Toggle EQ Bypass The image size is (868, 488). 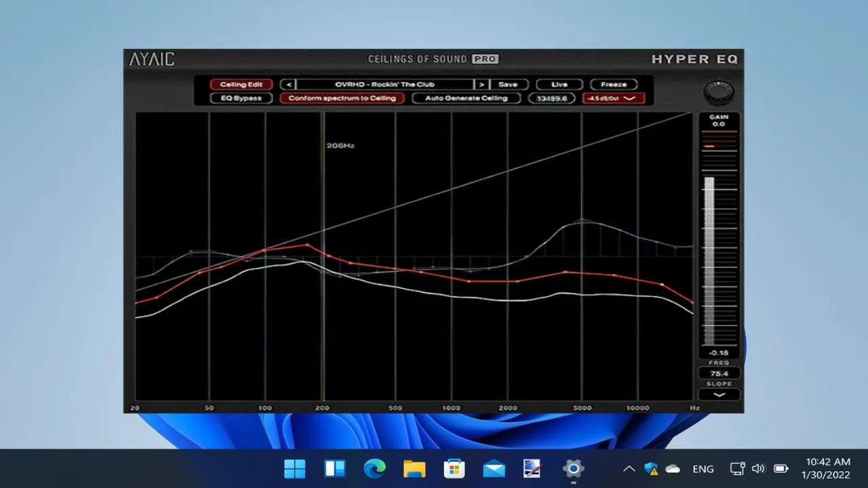click(x=241, y=98)
